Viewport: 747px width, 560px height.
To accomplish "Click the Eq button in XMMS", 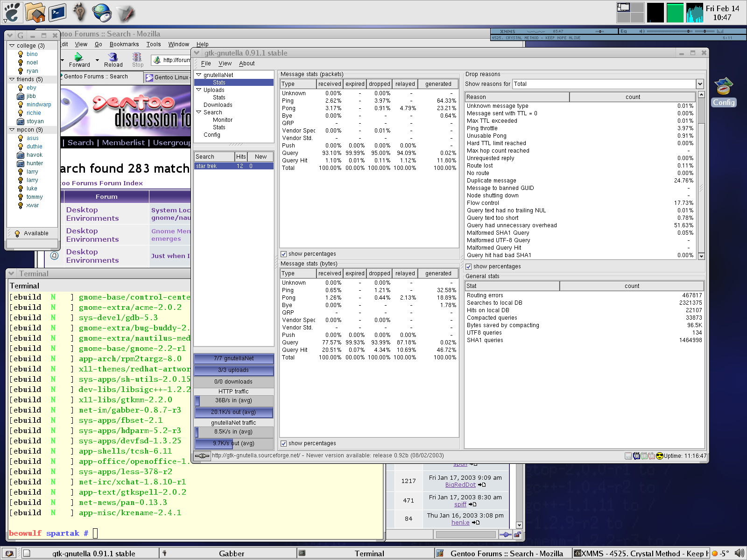I will point(624,31).
